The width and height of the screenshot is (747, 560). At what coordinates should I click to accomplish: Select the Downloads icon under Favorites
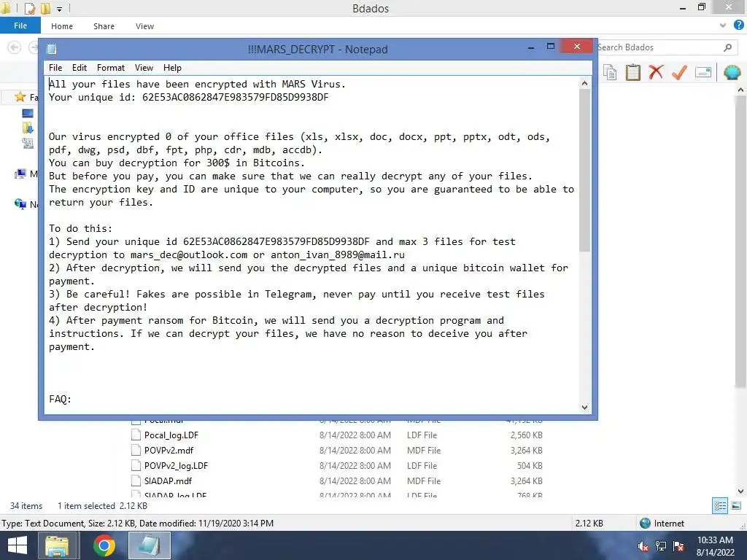tap(28, 128)
